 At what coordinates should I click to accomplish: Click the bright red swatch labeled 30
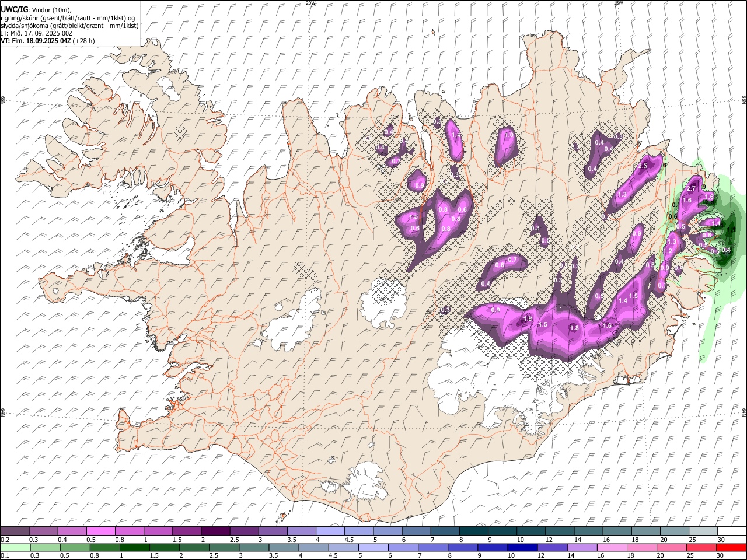(731, 547)
